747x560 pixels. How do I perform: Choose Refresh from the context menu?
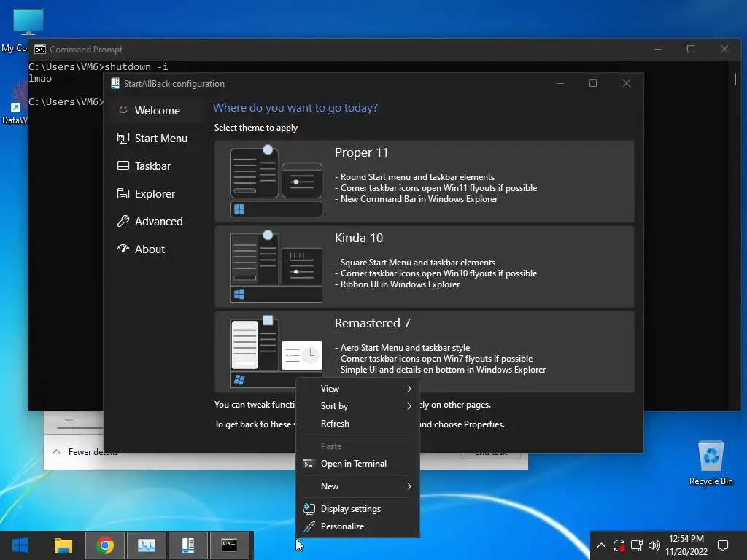(357, 424)
